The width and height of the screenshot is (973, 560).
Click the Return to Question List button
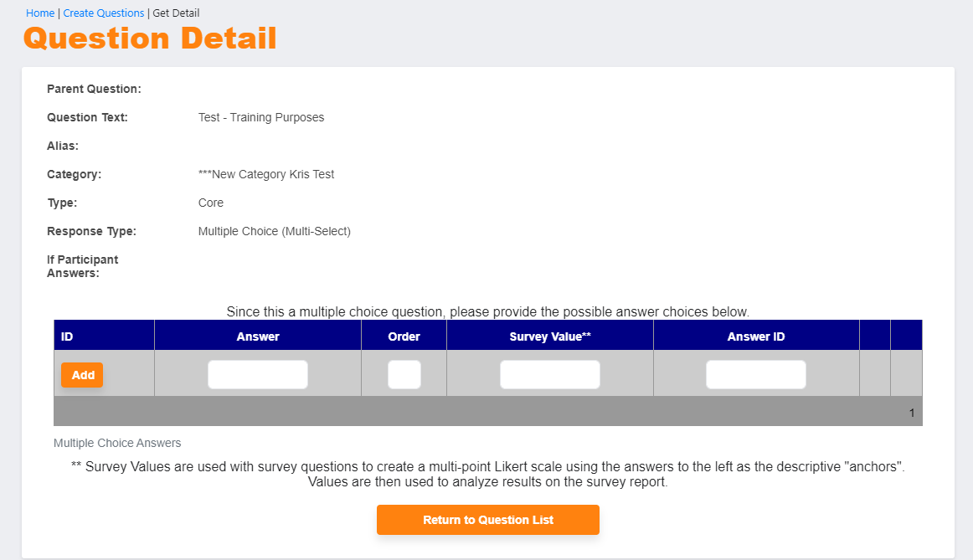(x=487, y=520)
